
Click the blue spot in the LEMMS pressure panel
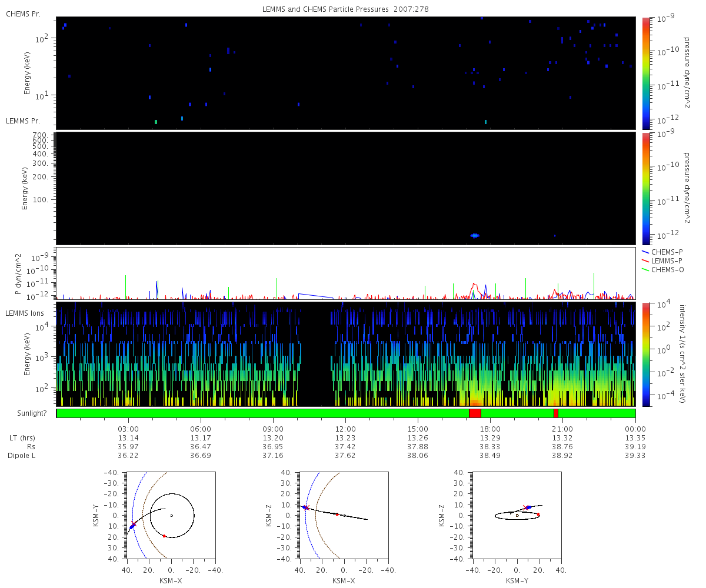coord(475,236)
